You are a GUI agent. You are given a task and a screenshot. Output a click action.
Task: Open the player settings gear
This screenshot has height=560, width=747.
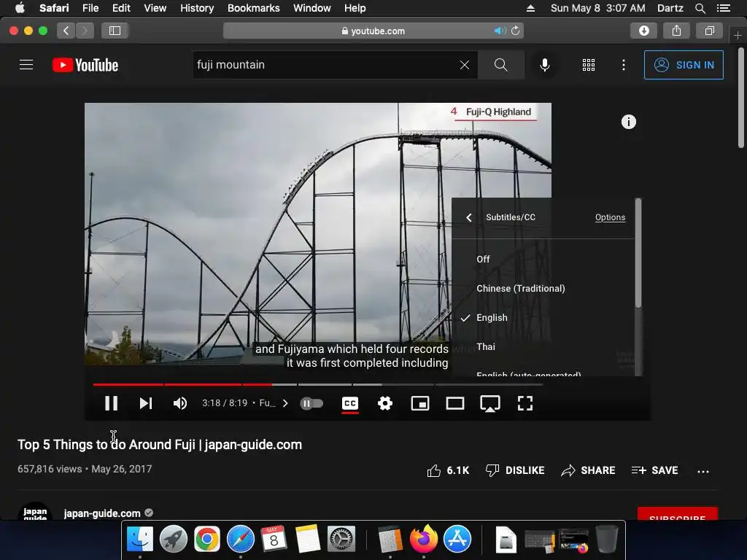click(x=385, y=403)
